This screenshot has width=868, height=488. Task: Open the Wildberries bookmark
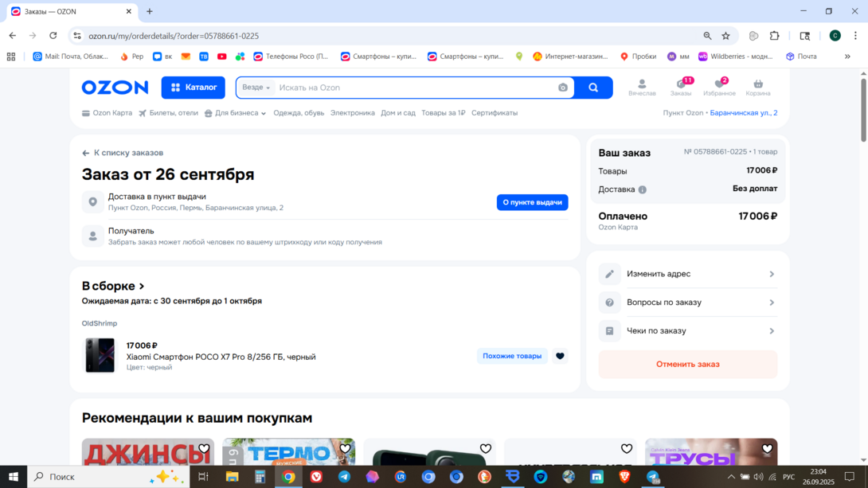pyautogui.click(x=736, y=57)
